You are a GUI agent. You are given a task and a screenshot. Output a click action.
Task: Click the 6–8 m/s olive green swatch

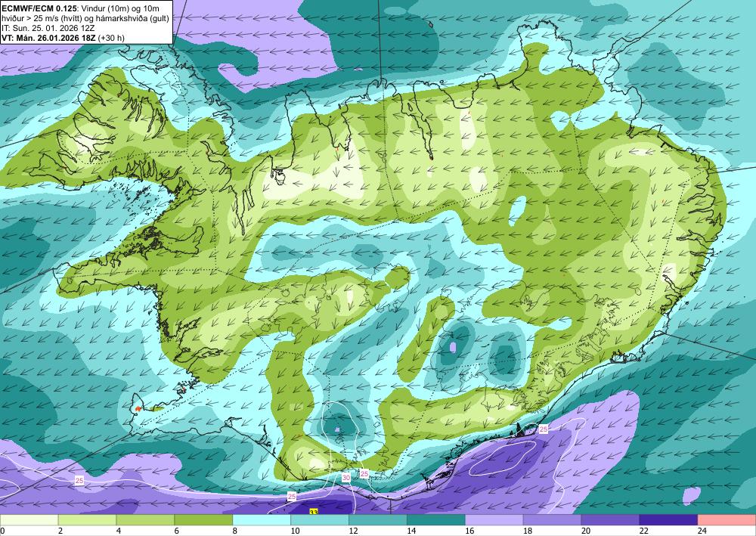[x=203, y=520]
